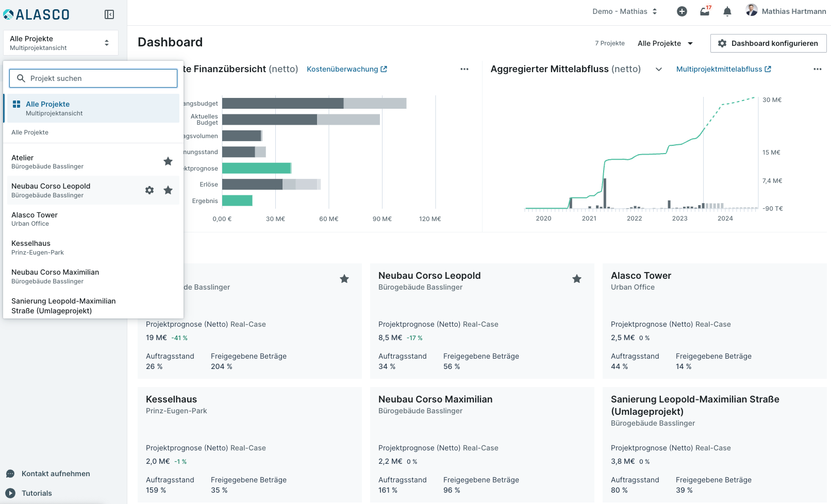Open the inbox icon with badge 17
831x504 pixels.
tap(705, 11)
